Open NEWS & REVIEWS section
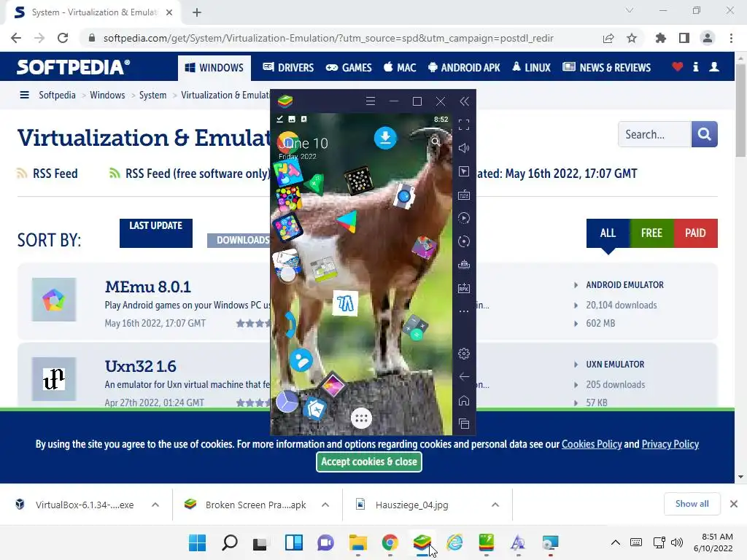This screenshot has width=747, height=560. coord(606,68)
